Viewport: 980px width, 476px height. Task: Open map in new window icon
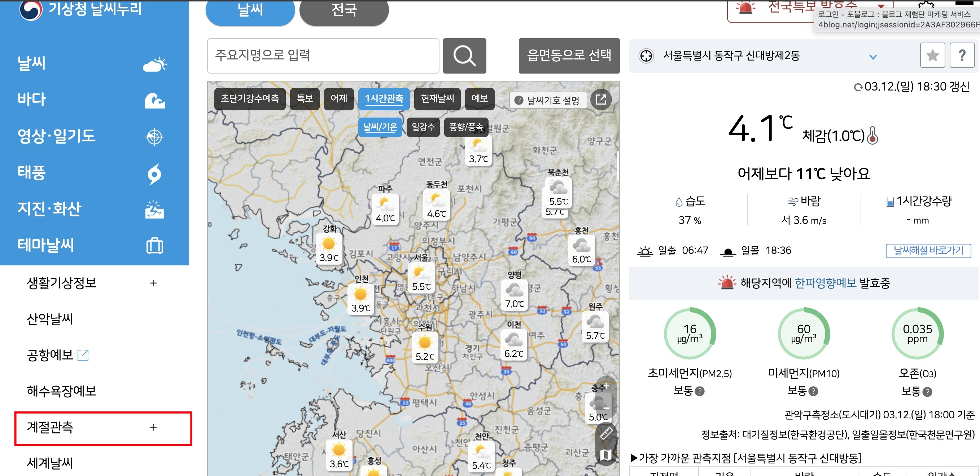[x=601, y=99]
